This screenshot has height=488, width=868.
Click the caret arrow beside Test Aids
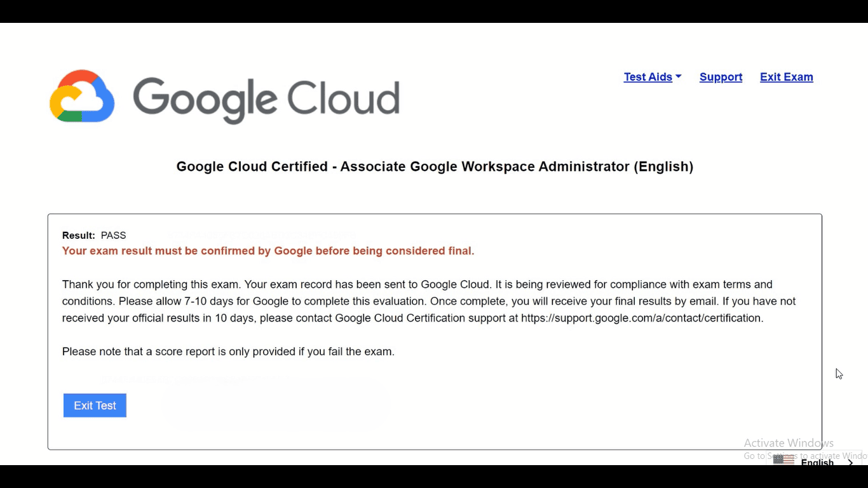point(679,77)
